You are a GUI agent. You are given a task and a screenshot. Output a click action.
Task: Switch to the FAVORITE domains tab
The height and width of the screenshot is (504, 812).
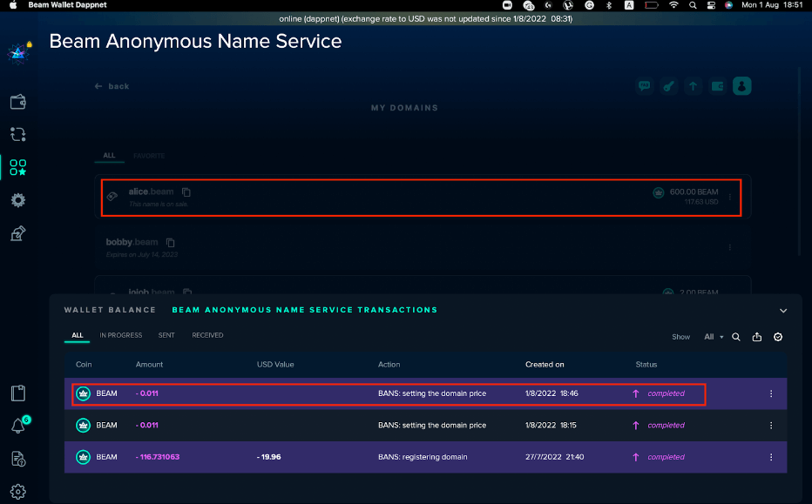(149, 156)
